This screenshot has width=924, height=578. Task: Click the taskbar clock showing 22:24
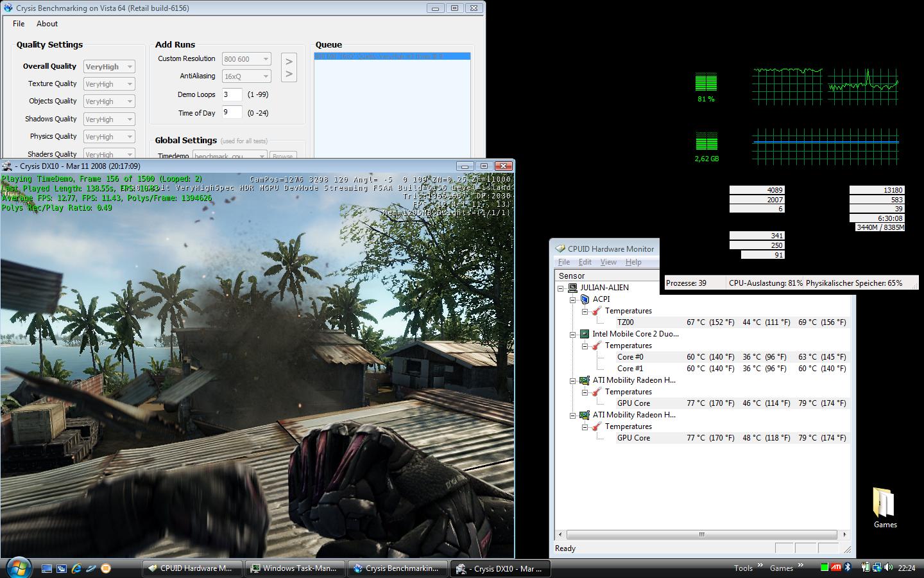click(x=907, y=568)
